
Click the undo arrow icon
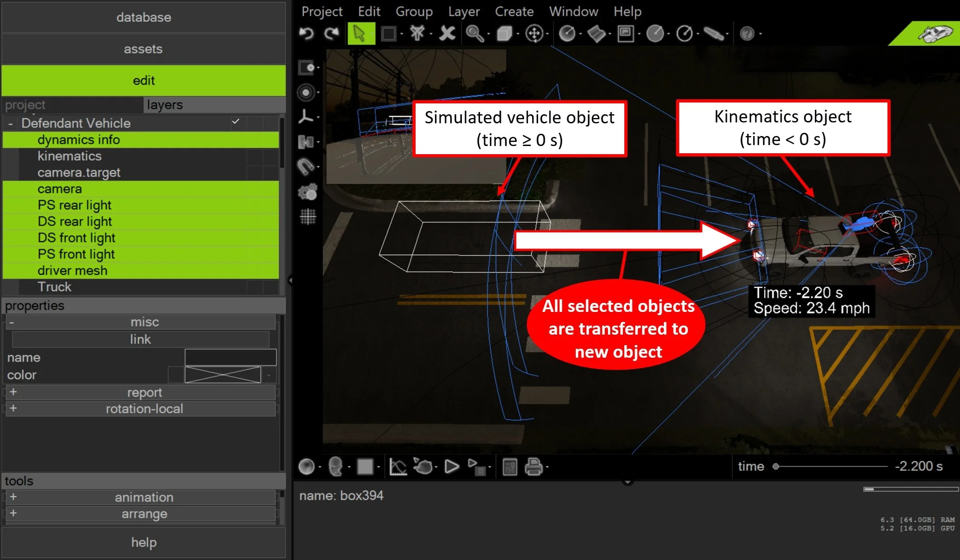pyautogui.click(x=307, y=34)
